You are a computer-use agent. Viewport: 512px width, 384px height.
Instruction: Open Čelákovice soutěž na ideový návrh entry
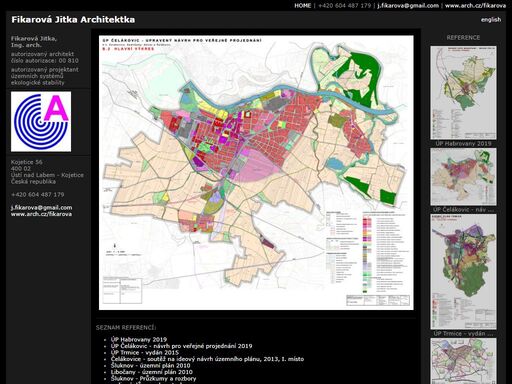click(207, 359)
